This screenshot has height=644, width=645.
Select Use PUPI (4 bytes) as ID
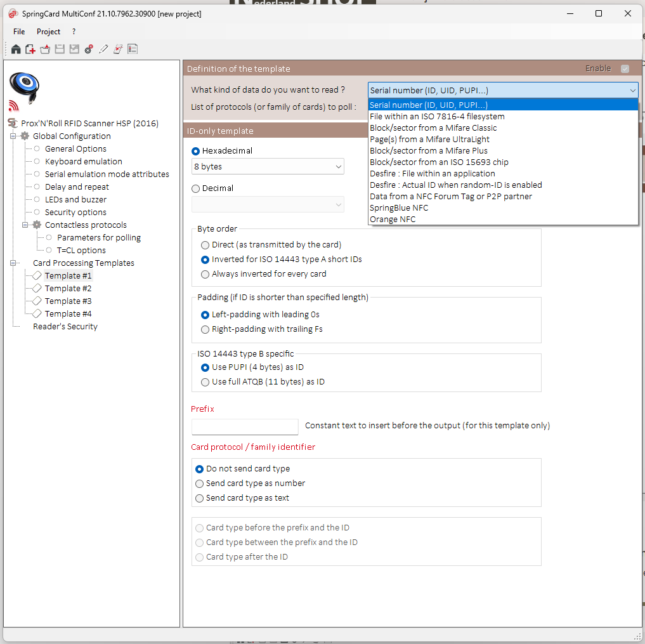coord(205,367)
